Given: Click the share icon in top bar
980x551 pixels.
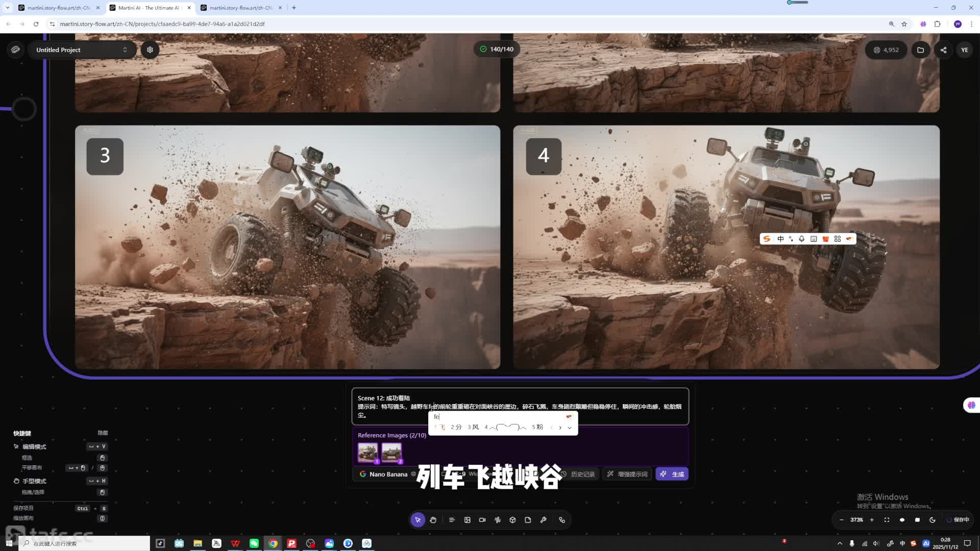Looking at the screenshot, I should pos(943,49).
